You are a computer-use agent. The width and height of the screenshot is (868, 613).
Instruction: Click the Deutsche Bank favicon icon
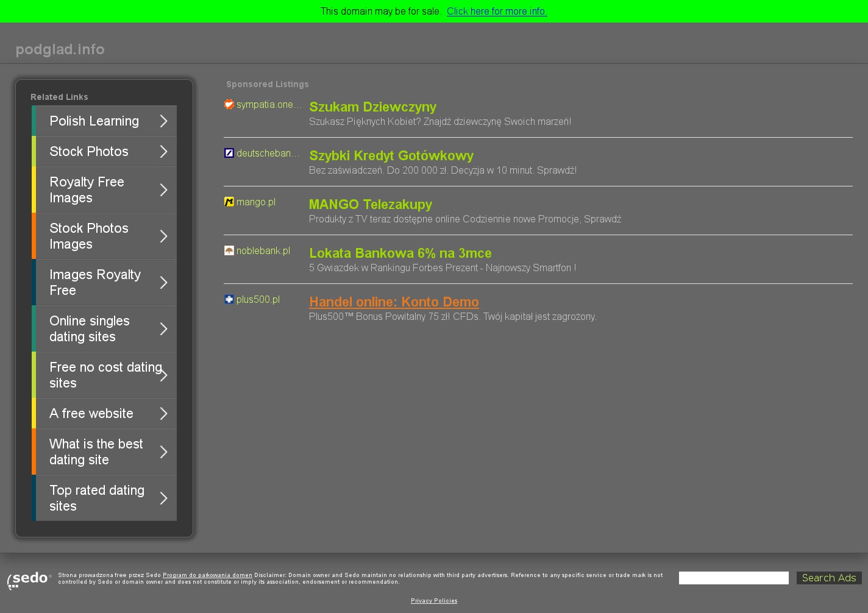pos(229,153)
